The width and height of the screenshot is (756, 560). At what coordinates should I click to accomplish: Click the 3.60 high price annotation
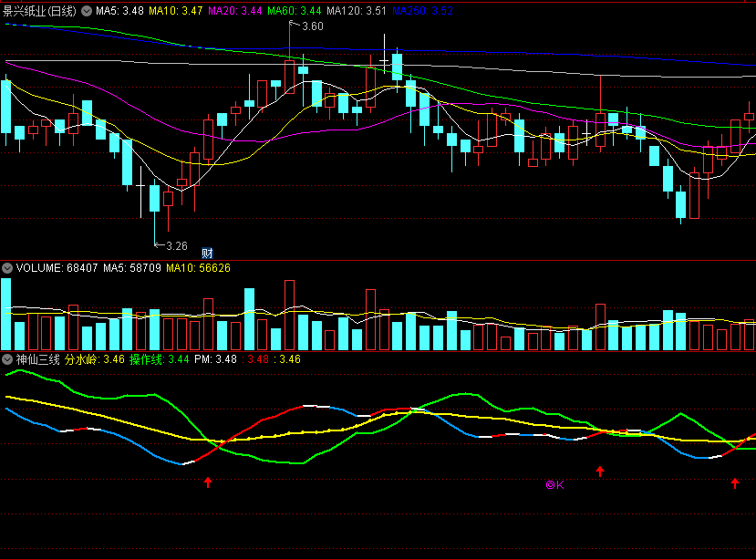[x=313, y=26]
